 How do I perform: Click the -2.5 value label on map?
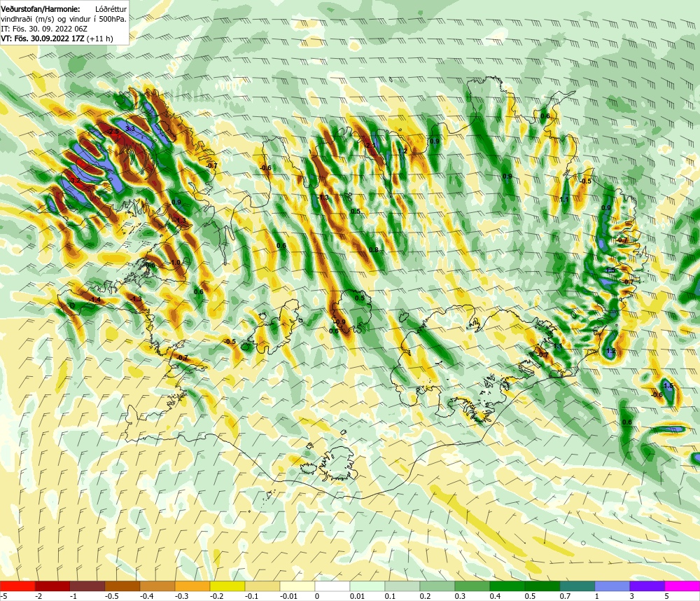[x=113, y=132]
